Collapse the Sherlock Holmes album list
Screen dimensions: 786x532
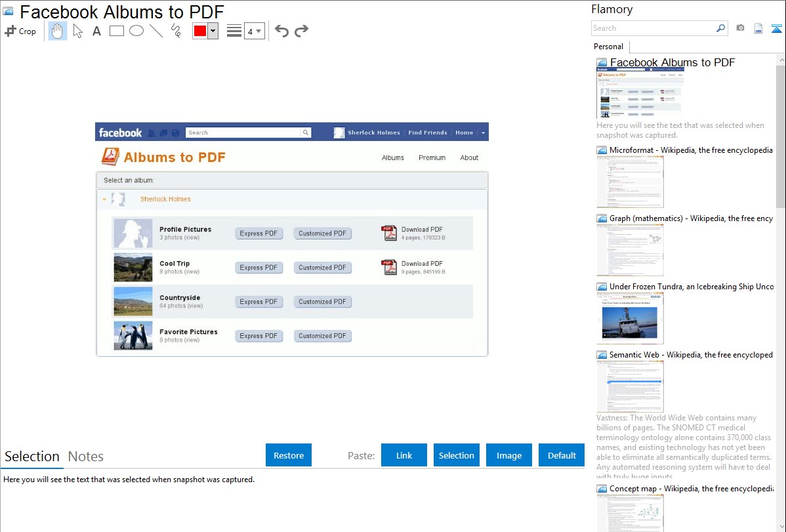tap(104, 199)
